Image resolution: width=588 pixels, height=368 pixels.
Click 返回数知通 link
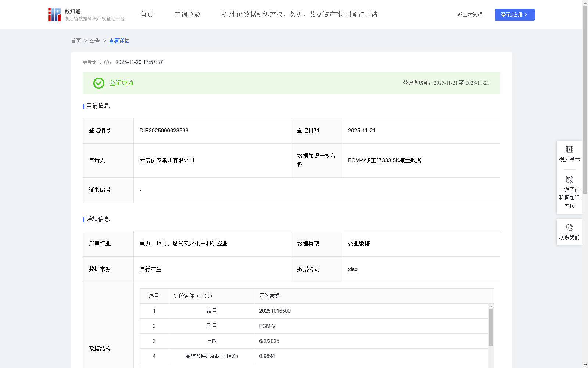point(470,15)
